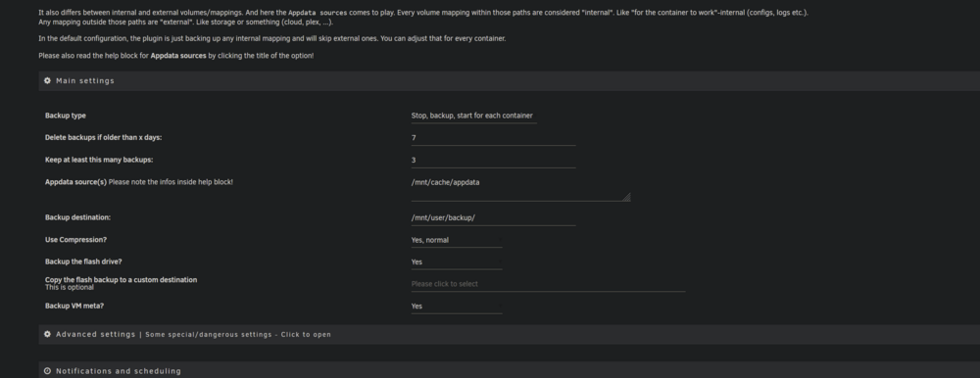Open the Use Compression dropdown
Viewport: 980px width, 378px height.
[x=457, y=240]
